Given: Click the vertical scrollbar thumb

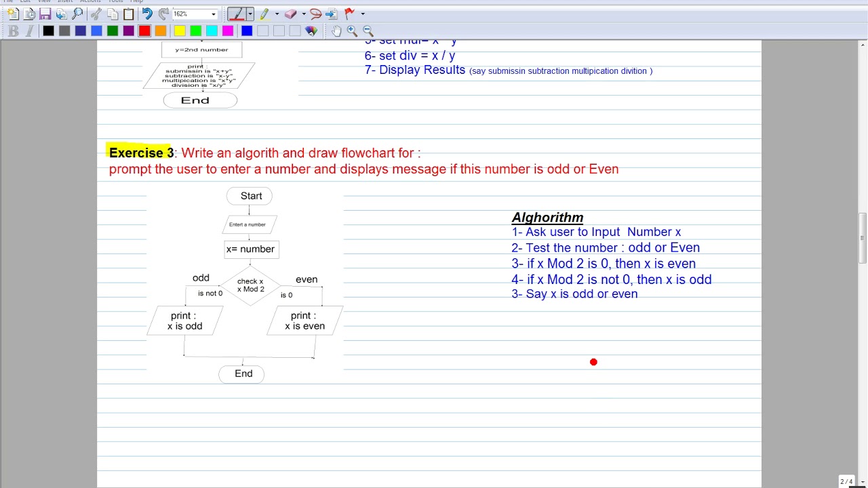Looking at the screenshot, I should 863,238.
